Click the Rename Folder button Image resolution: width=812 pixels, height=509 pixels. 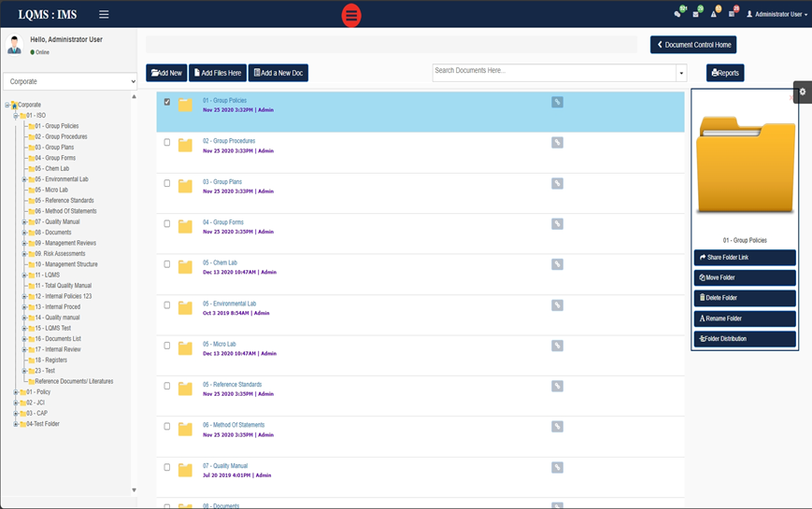[x=745, y=318]
